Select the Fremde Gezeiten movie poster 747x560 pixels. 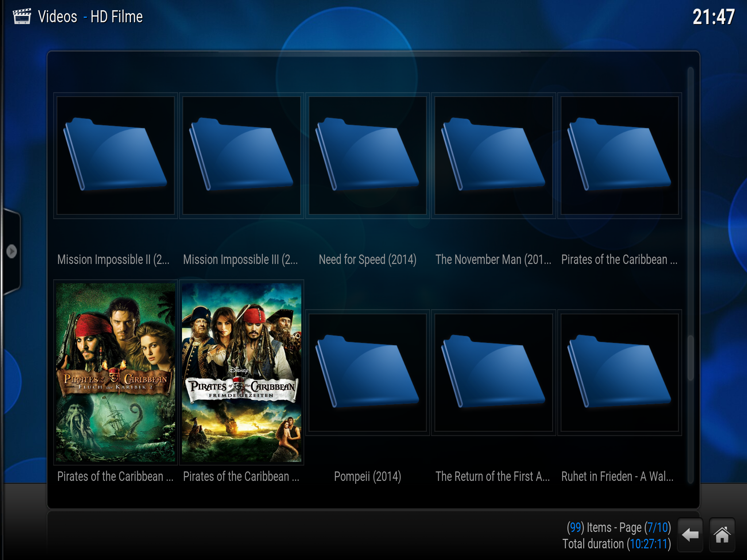pos(241,373)
